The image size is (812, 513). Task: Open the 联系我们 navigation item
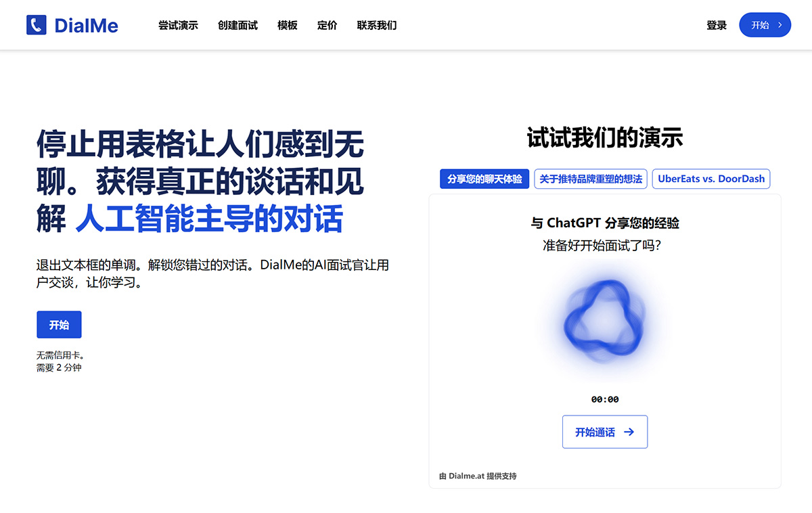pyautogui.click(x=376, y=25)
